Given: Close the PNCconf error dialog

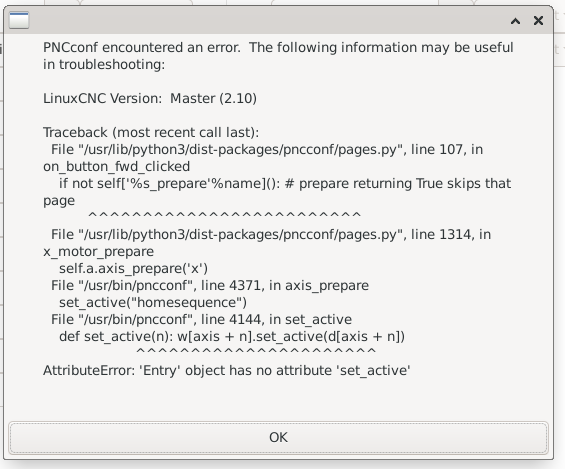Looking at the screenshot, I should click(538, 21).
